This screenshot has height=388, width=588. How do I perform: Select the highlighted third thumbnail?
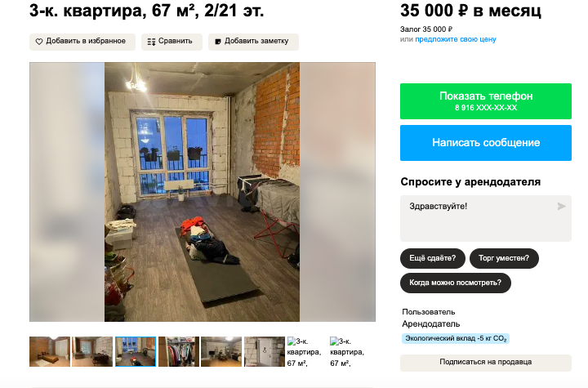136,351
